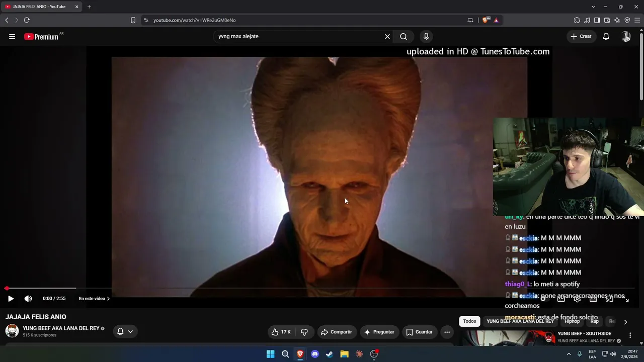
Task: Open subscription notification bell dropdown
Action: pos(125,331)
